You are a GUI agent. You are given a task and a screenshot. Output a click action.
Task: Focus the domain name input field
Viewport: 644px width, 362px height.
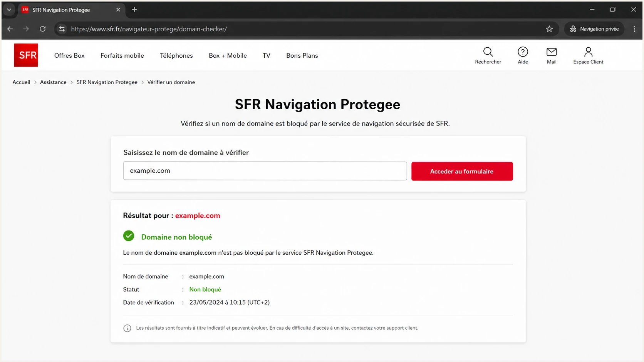click(x=265, y=171)
